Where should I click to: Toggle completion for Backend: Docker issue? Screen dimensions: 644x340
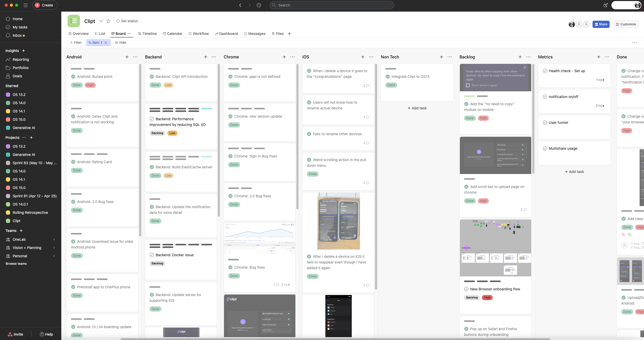(152, 255)
